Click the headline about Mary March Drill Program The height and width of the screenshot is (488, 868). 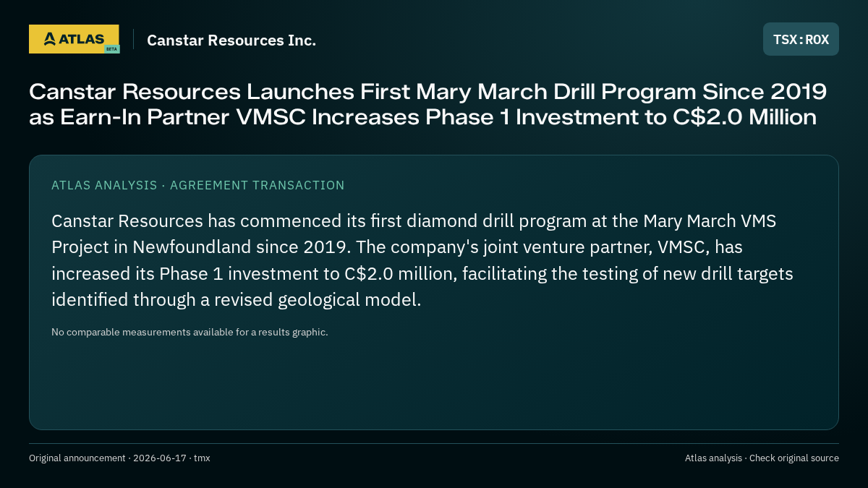[x=428, y=104]
